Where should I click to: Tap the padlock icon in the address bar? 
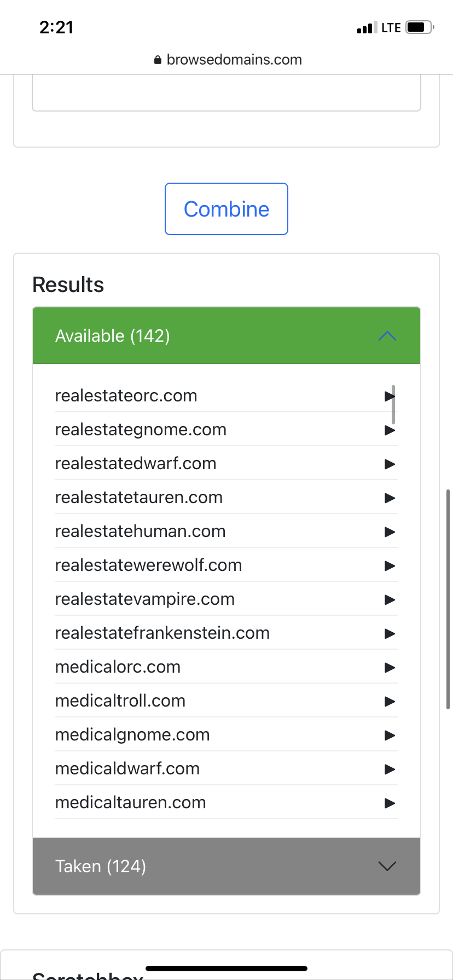click(157, 60)
